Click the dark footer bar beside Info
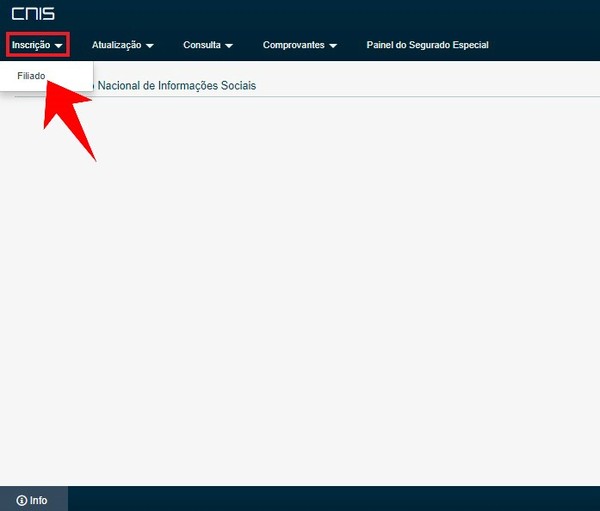This screenshot has height=511, width=600. pyautogui.click(x=334, y=499)
